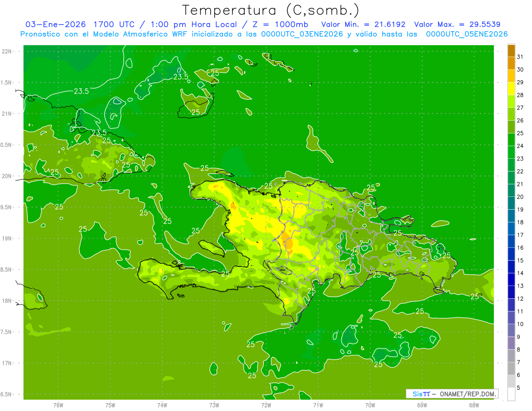
Task: Click legend scale value '11'
Action: tap(520, 312)
